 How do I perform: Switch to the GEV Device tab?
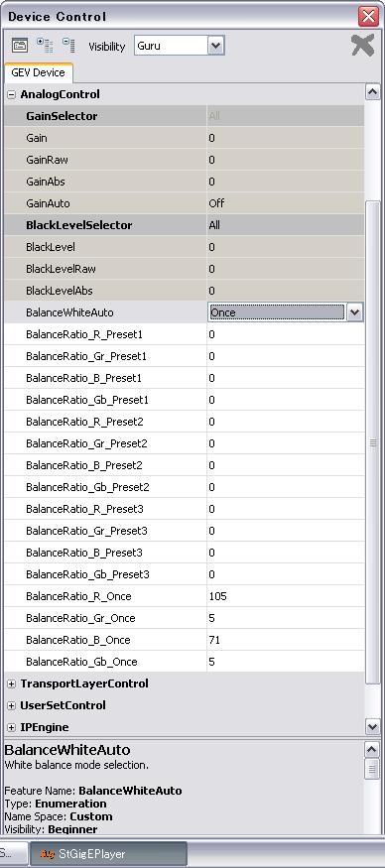point(39,73)
